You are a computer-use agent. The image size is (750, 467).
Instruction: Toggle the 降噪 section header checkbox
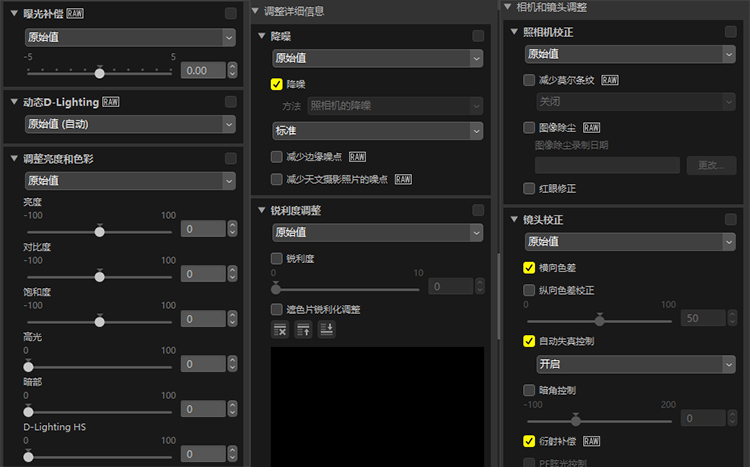[478, 36]
